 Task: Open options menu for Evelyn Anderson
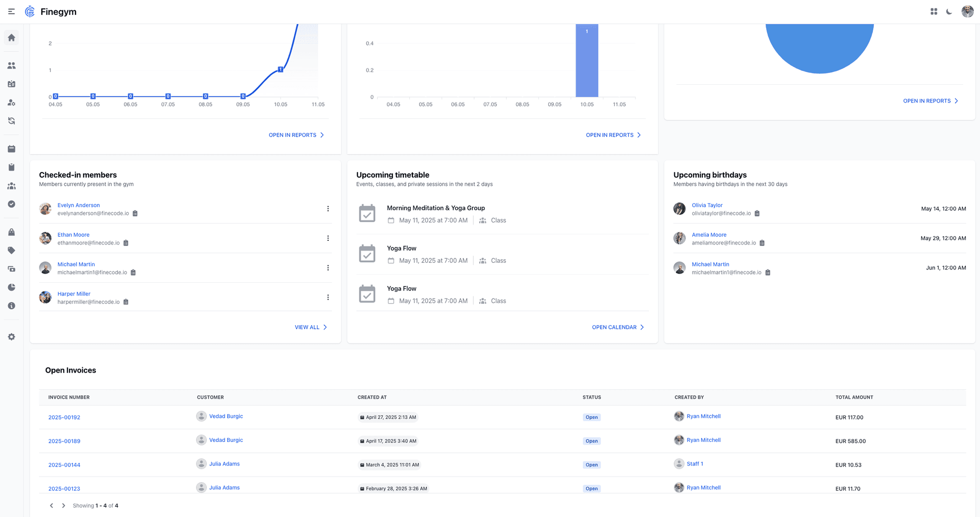coord(328,209)
